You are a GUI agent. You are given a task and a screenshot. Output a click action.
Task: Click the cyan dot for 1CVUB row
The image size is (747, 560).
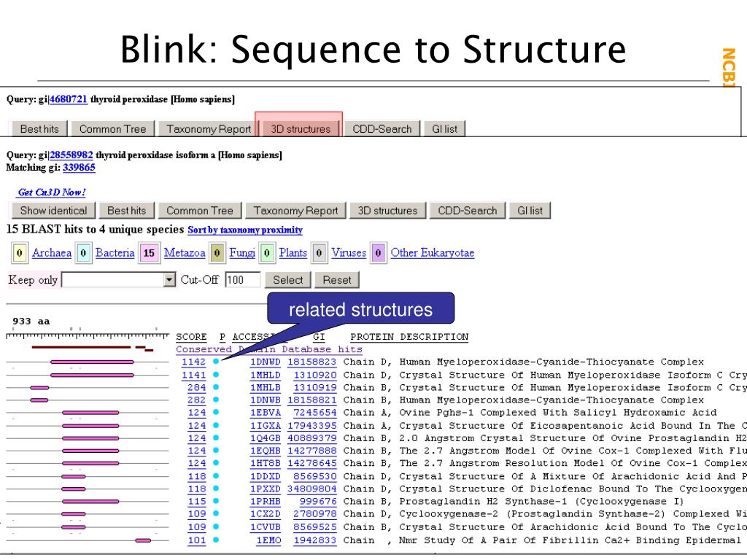pyautogui.click(x=216, y=526)
